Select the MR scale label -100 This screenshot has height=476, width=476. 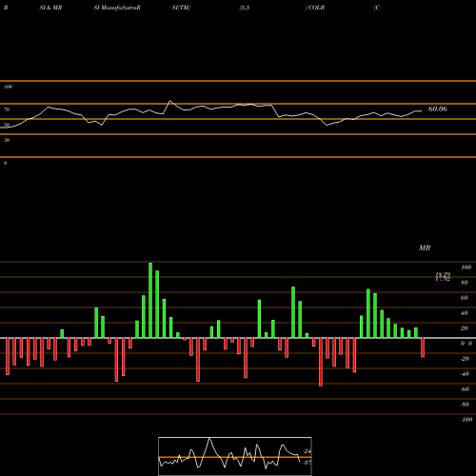point(466,420)
